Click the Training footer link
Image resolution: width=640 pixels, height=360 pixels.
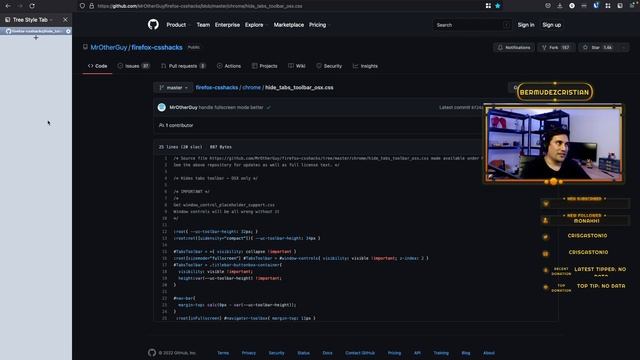click(x=441, y=353)
